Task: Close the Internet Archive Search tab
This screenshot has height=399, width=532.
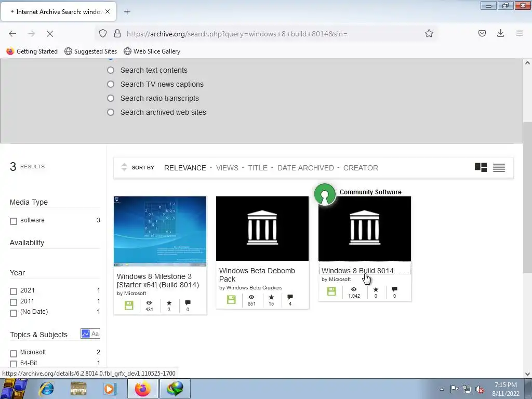Action: pos(108,11)
